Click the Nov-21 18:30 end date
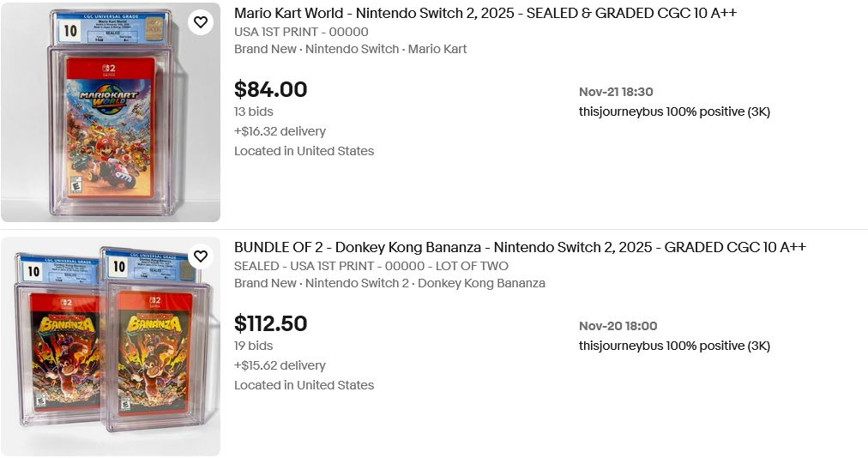The width and height of the screenshot is (868, 458). (x=616, y=92)
